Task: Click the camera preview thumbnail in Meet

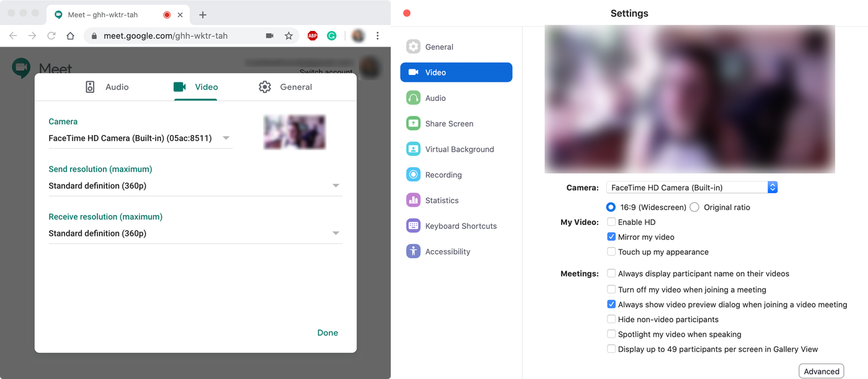Action: (x=294, y=132)
